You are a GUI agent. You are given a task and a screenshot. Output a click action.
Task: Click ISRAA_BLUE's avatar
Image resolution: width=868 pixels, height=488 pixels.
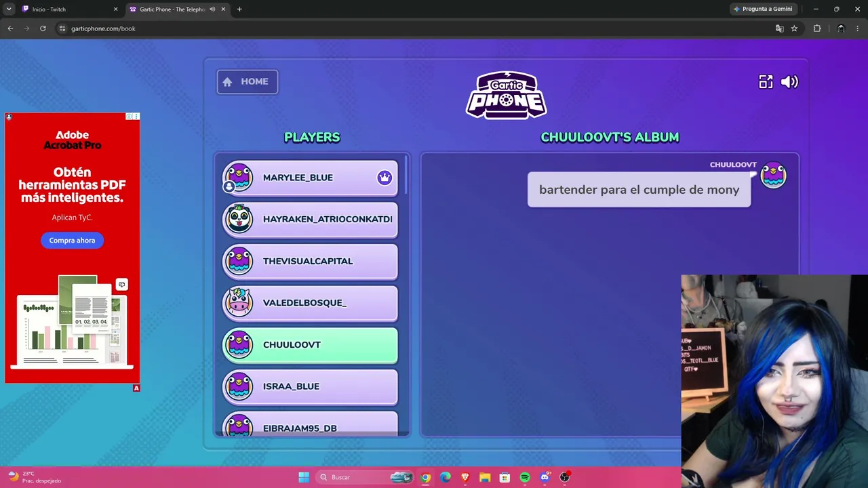pyautogui.click(x=239, y=386)
